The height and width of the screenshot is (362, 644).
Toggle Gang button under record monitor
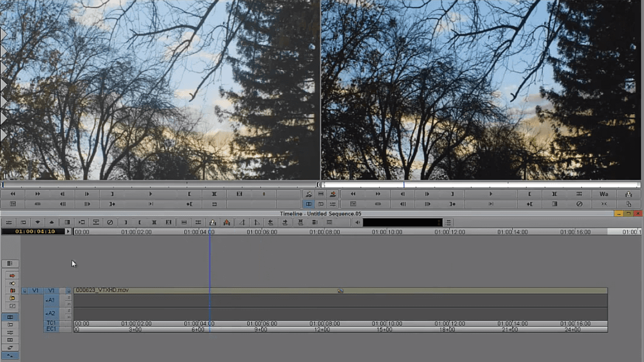pyautogui.click(x=378, y=204)
